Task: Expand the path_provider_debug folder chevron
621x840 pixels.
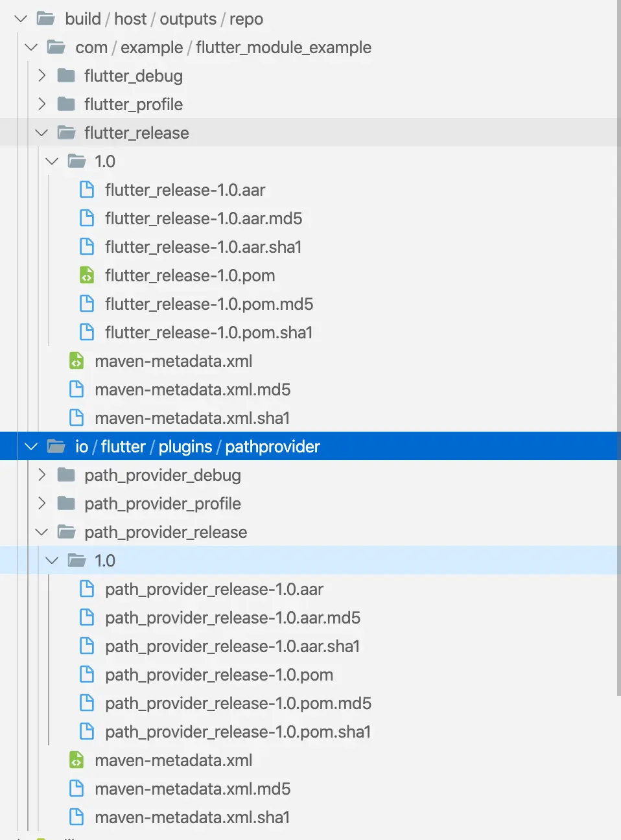Action: tap(42, 475)
